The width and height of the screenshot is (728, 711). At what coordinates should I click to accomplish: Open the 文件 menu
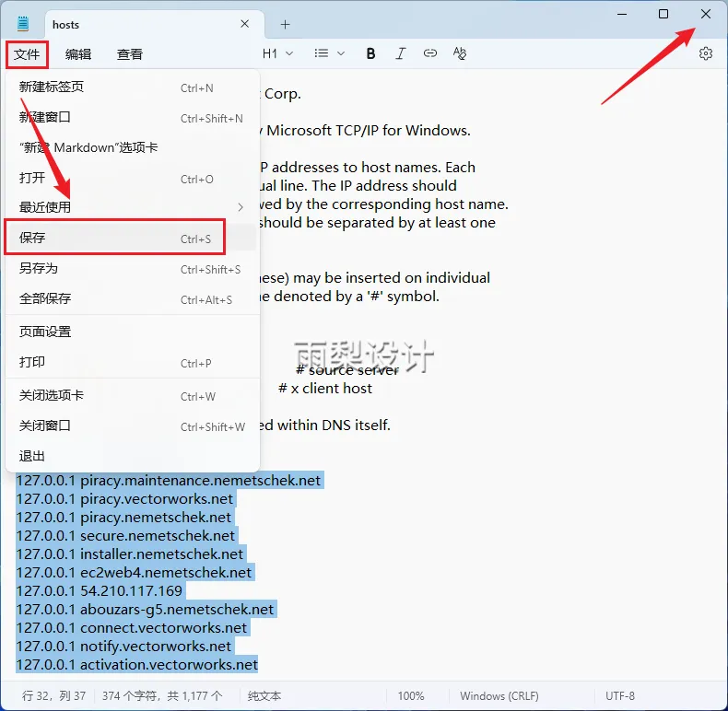pos(27,54)
